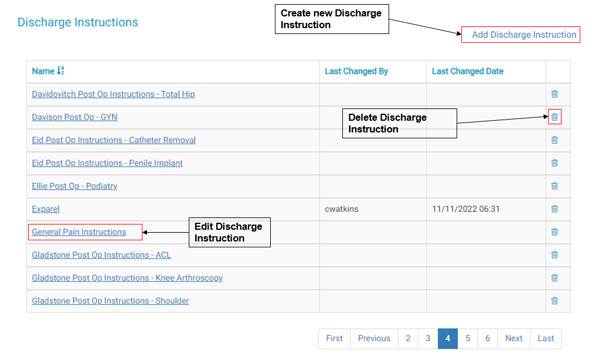592x364 pixels.
Task: Delete Gladstone ACL instruction
Action: pos(554,255)
